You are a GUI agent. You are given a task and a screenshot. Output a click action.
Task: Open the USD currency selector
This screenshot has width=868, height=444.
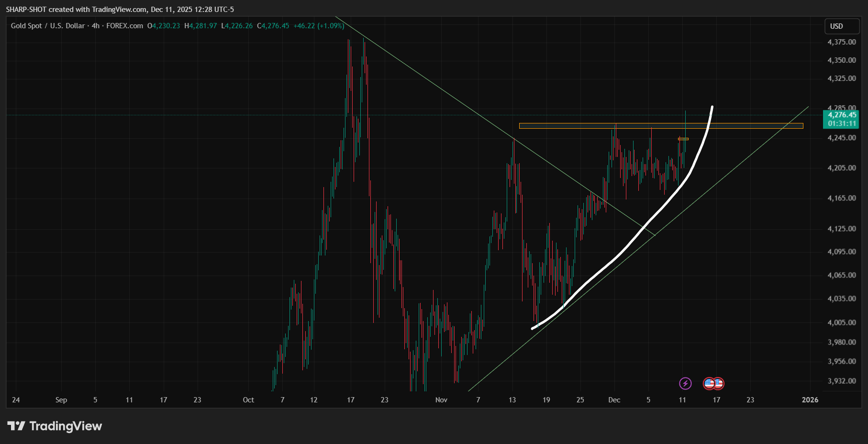(x=842, y=26)
